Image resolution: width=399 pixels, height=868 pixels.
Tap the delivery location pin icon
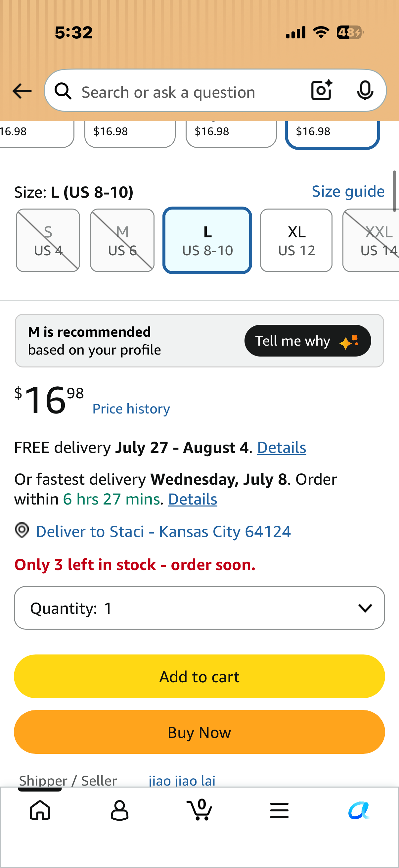tap(22, 531)
